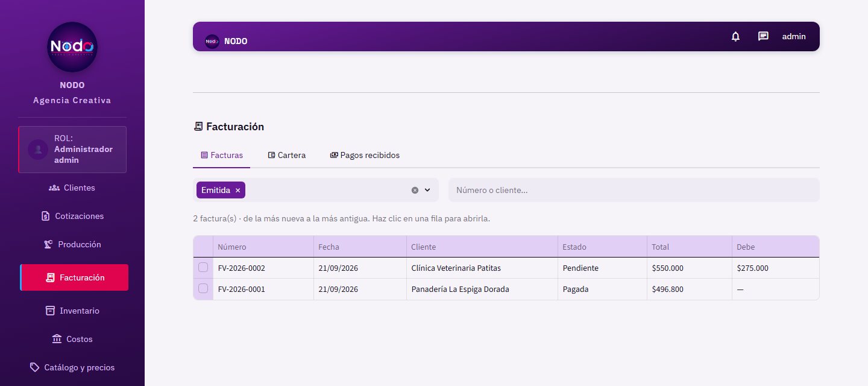Viewport: 868px width, 386px height.
Task: Click the Agencia Creativa text in sidebar
Action: pos(72,100)
